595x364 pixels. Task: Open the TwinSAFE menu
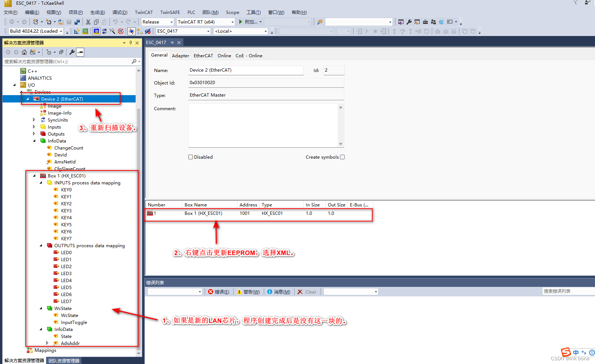[170, 12]
